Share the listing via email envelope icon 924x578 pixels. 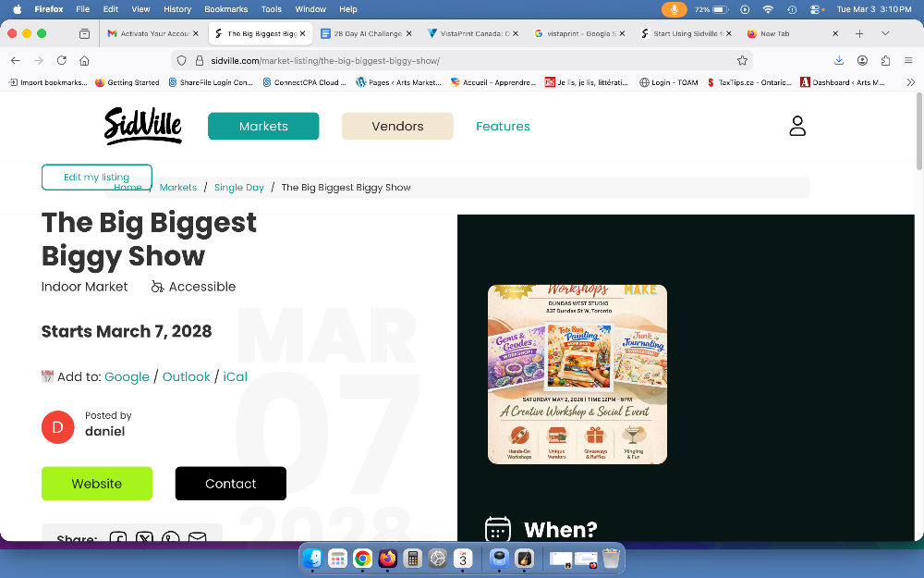[x=197, y=538]
